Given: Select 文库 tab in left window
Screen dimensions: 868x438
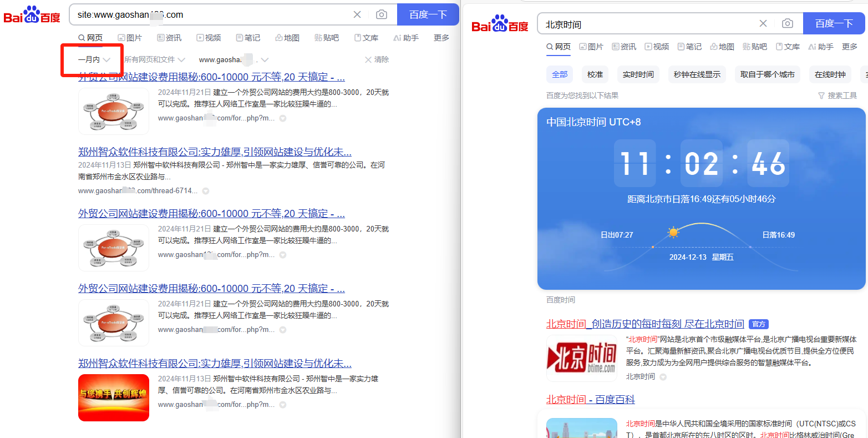Looking at the screenshot, I should pyautogui.click(x=366, y=38).
